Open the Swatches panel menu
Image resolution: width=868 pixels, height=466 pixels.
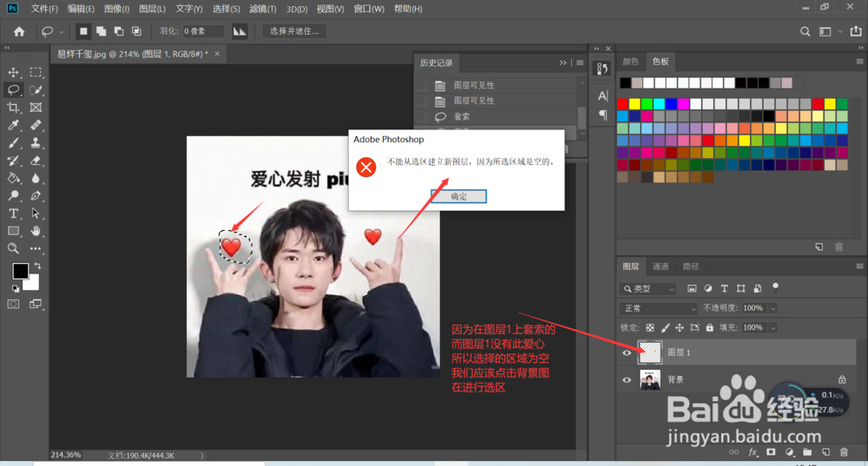tap(859, 62)
